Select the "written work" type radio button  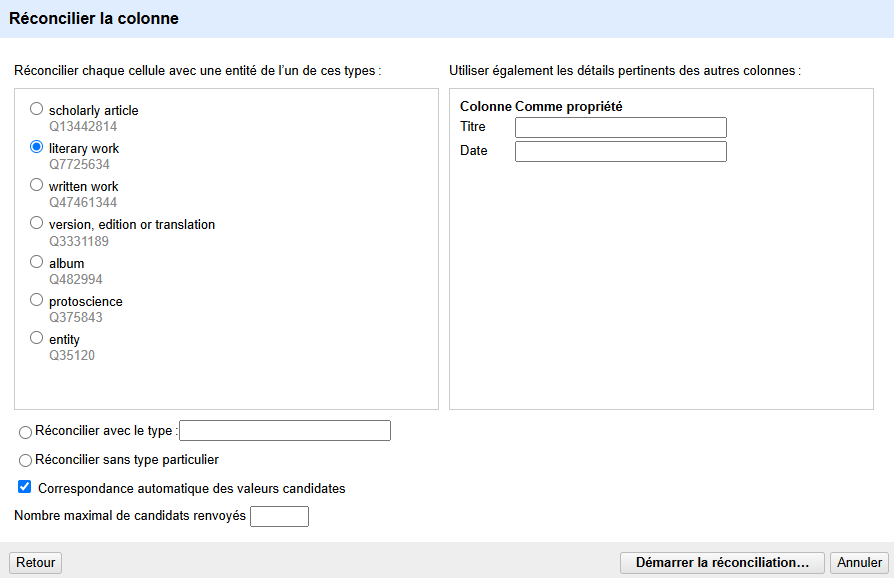(37, 184)
